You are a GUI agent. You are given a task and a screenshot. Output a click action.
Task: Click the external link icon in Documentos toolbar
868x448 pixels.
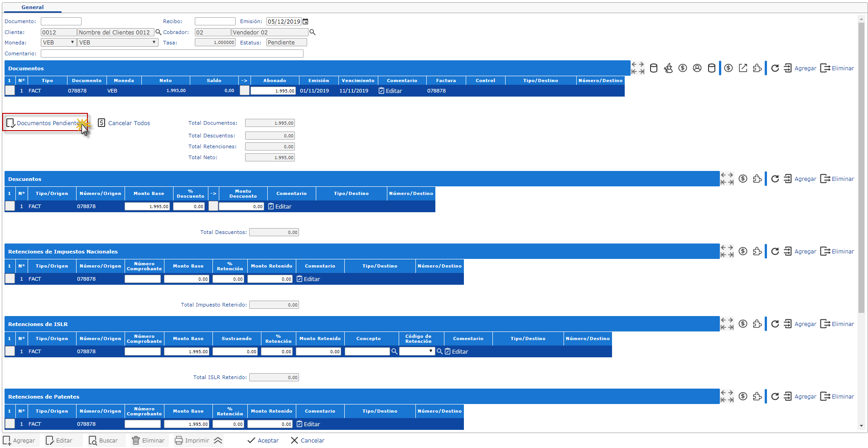point(743,68)
